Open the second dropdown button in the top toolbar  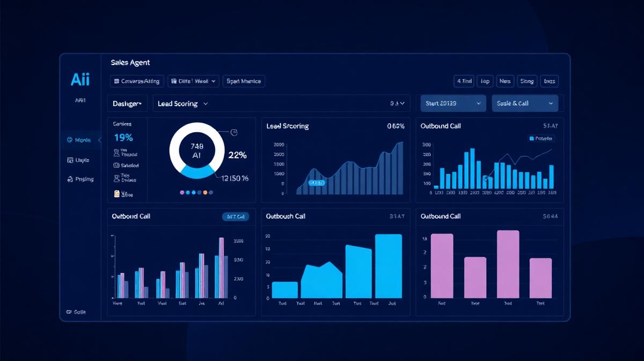tap(193, 81)
